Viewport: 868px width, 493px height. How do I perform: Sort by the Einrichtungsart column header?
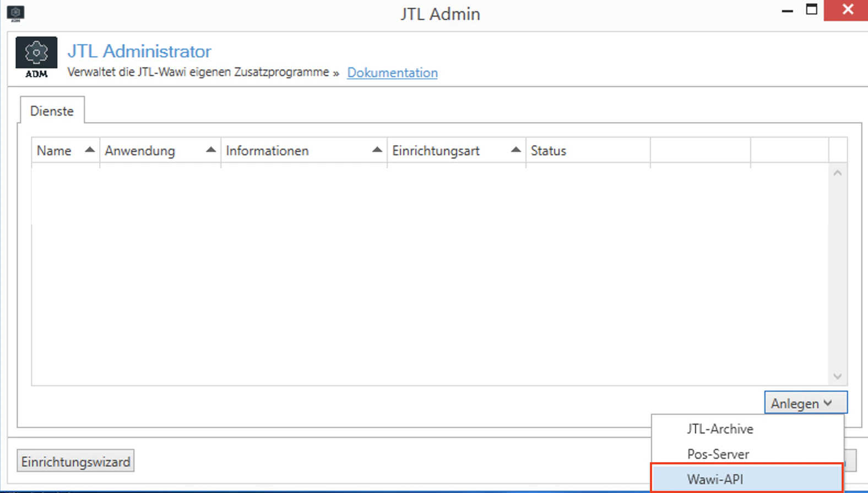tap(457, 151)
